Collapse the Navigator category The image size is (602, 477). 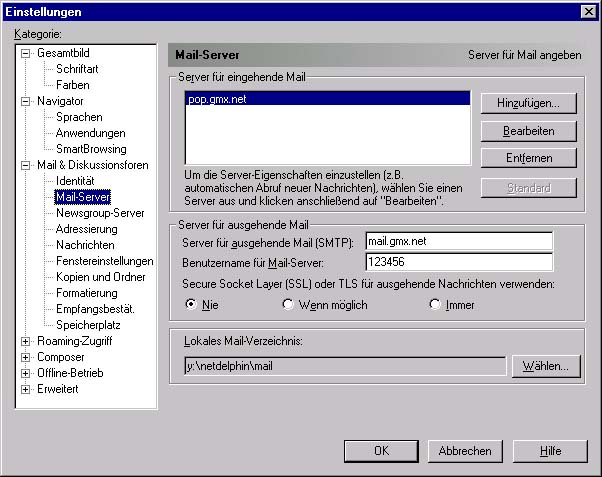[x=25, y=101]
